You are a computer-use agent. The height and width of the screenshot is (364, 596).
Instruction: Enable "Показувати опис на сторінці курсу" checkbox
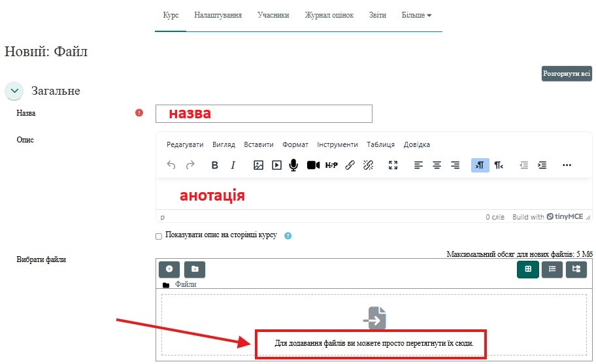click(x=159, y=236)
